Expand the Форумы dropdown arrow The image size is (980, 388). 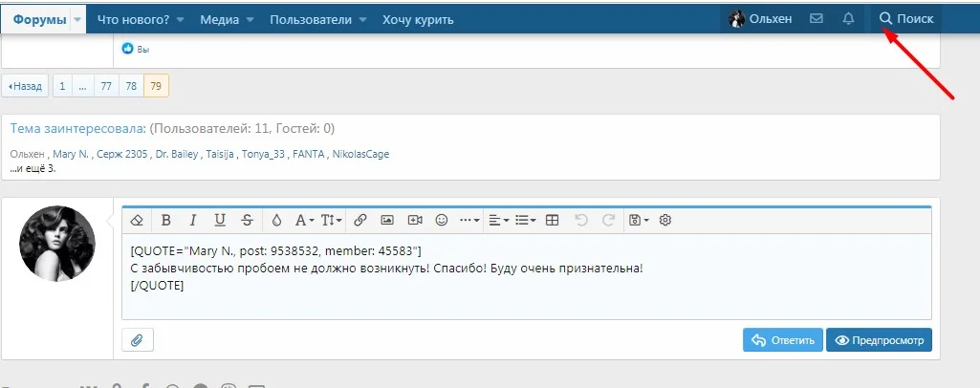pyautogui.click(x=77, y=19)
